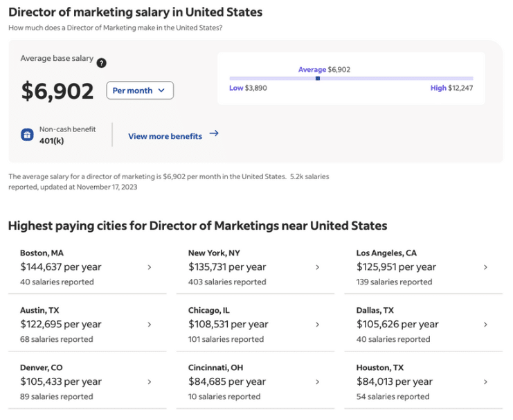Expand Los Angeles, CA salary chevron

(x=485, y=267)
